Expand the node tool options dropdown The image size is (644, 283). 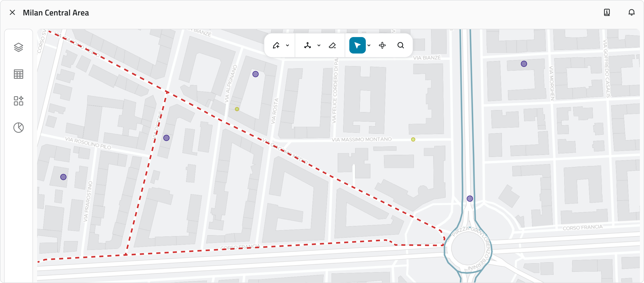click(319, 46)
